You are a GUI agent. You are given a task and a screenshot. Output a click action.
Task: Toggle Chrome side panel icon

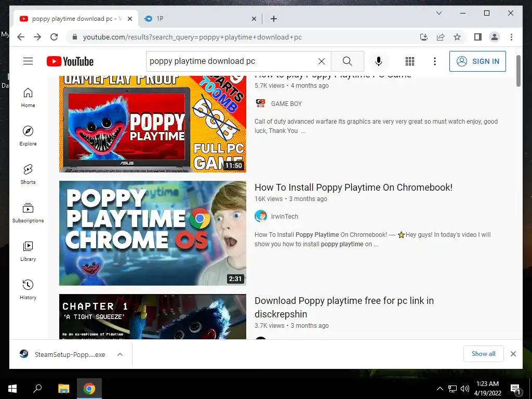[x=478, y=37]
